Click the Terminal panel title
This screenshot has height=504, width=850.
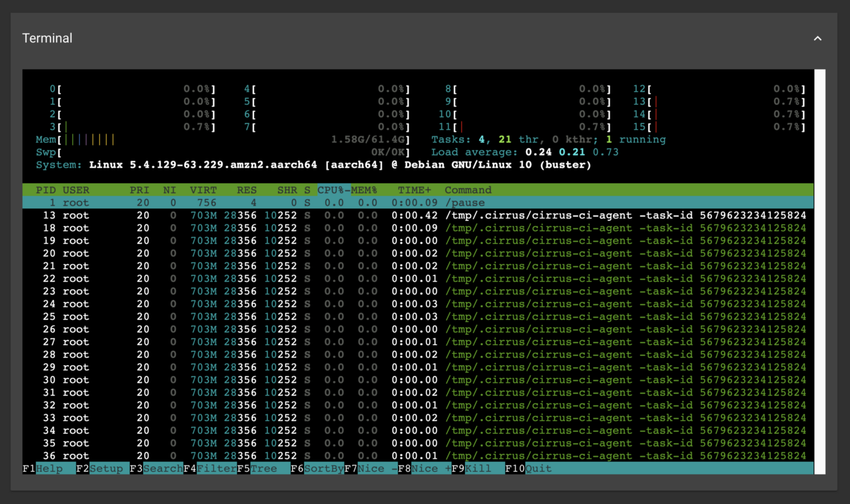pos(47,38)
